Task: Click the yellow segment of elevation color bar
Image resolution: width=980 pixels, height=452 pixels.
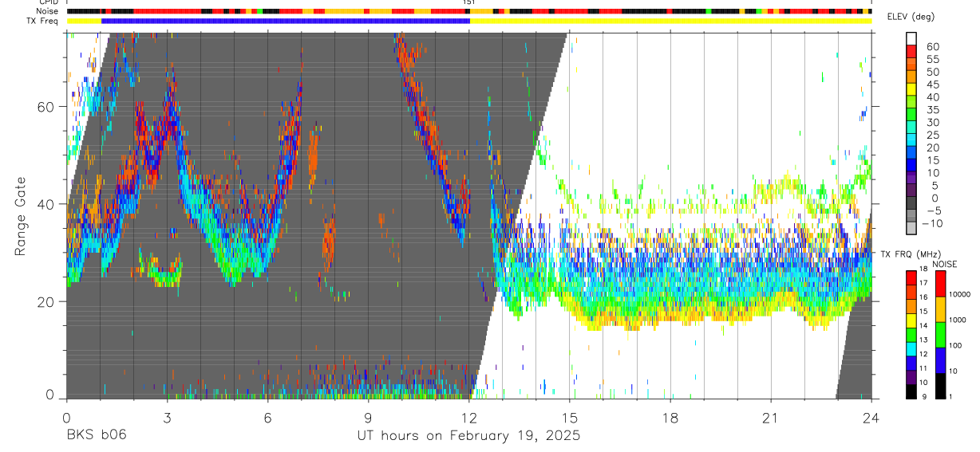Action: [911, 88]
